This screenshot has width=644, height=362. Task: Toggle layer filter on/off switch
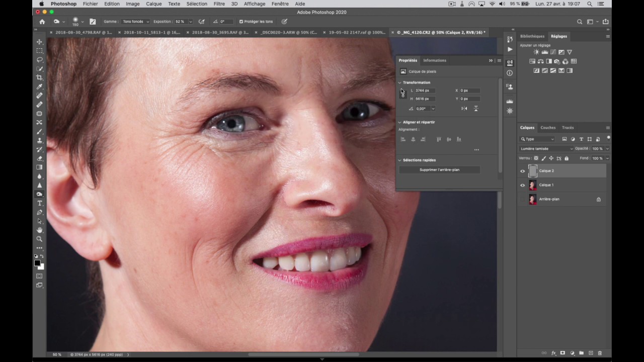coord(608,138)
